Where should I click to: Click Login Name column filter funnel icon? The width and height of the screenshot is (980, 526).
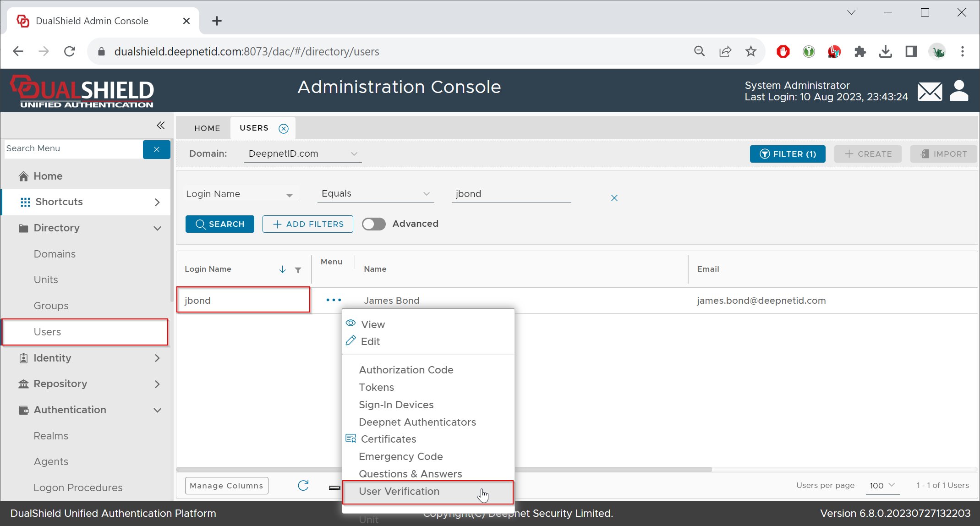[298, 270]
